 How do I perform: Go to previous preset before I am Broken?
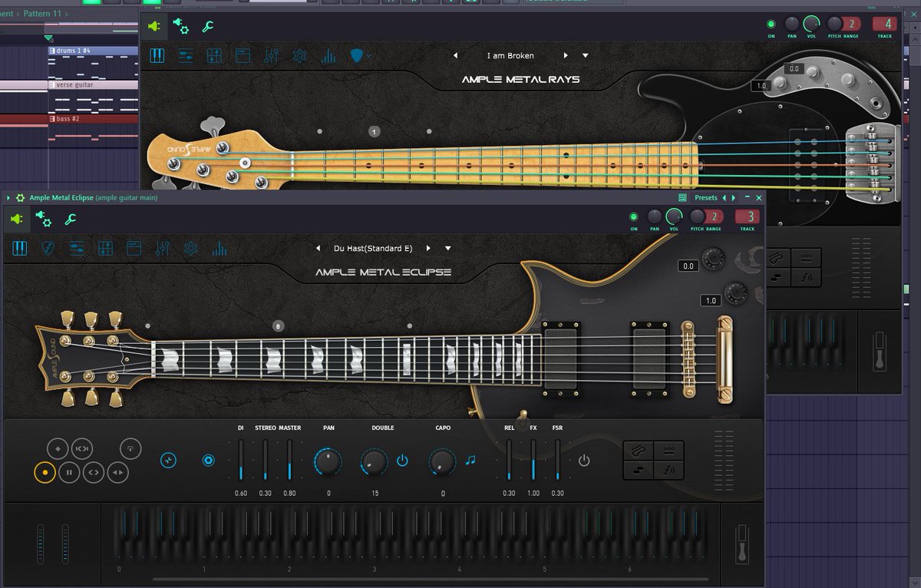(x=455, y=55)
